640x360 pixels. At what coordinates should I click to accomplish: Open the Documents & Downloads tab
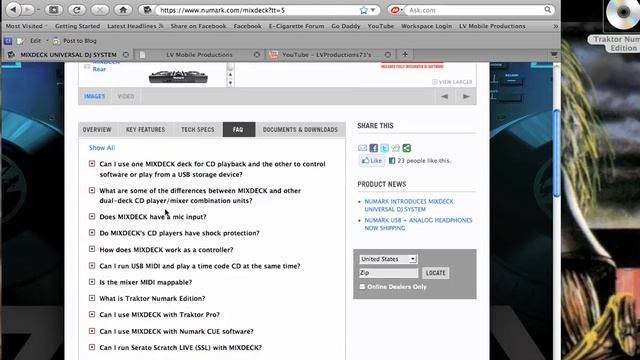click(x=300, y=129)
